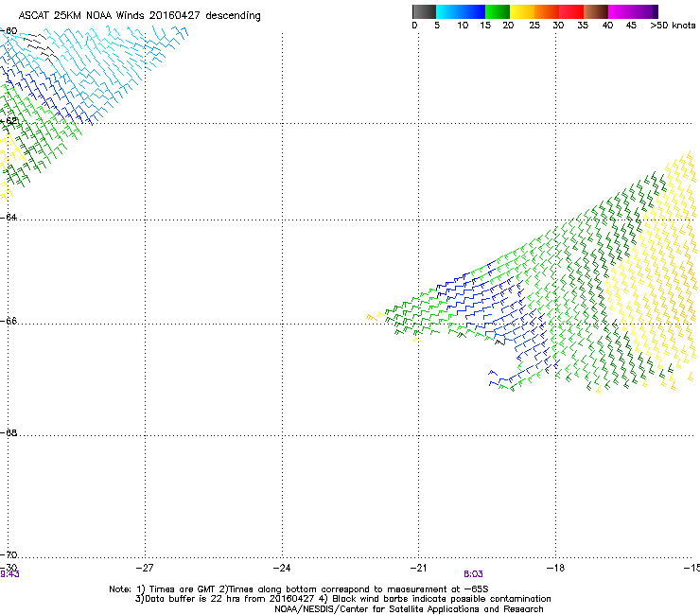
Task: Click the -64 latitude label
Action: pos(9,217)
